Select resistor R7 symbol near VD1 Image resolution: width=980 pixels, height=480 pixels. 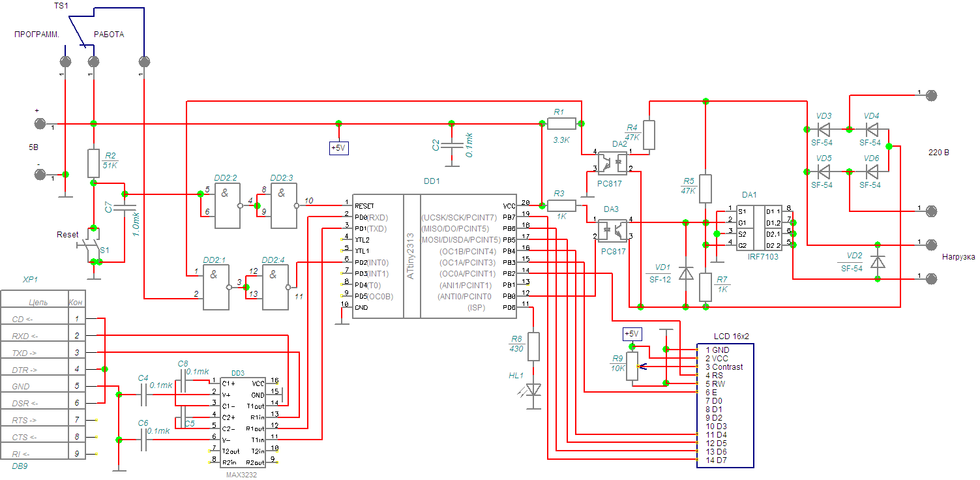click(705, 288)
